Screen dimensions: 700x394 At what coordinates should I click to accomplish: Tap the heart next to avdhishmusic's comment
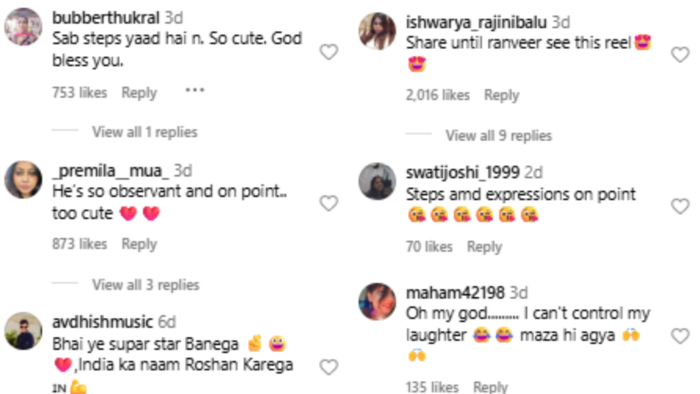(329, 367)
